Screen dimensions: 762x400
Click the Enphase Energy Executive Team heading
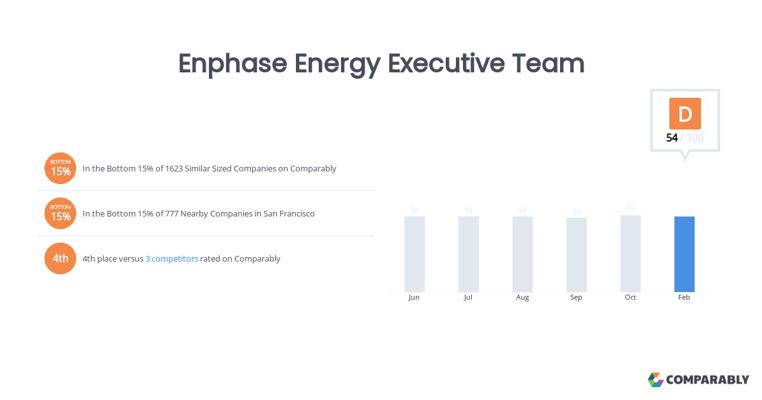[381, 63]
